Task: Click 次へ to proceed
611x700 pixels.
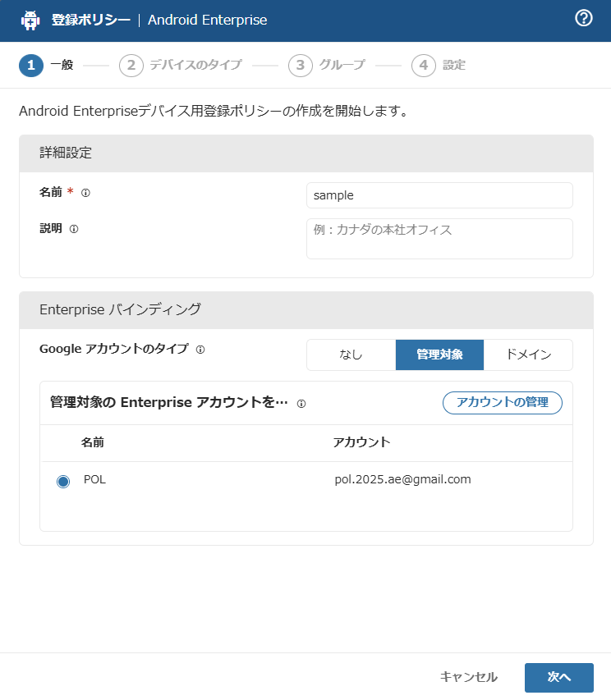Action: (x=558, y=677)
